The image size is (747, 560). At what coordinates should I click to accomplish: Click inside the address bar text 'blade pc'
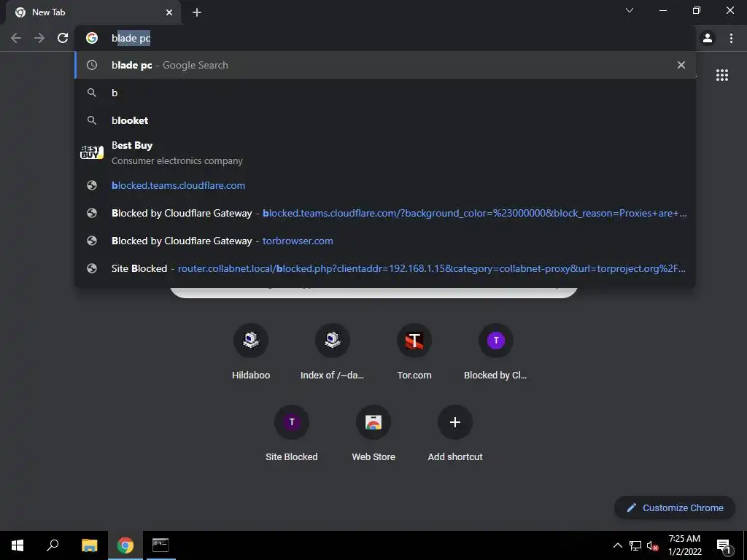point(131,38)
